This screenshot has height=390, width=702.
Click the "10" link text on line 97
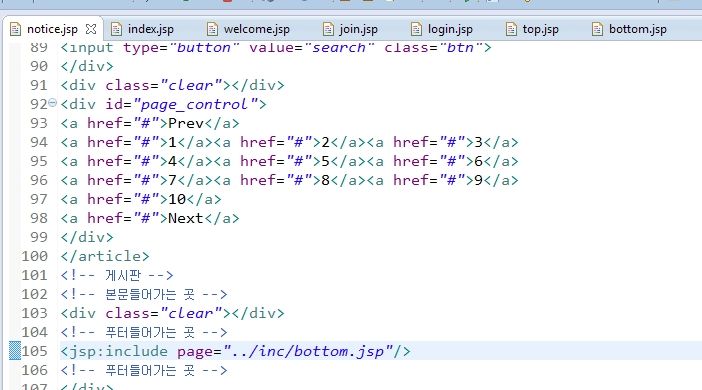[x=177, y=199]
